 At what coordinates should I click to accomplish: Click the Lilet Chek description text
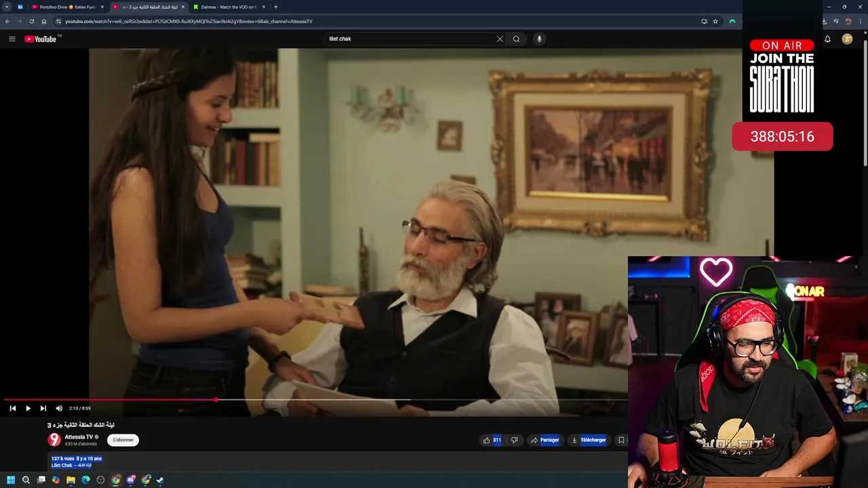[x=71, y=465]
